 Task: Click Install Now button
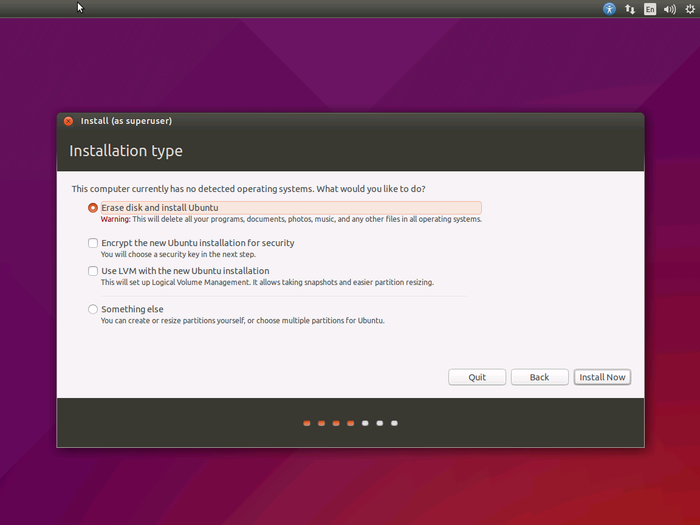tap(602, 377)
